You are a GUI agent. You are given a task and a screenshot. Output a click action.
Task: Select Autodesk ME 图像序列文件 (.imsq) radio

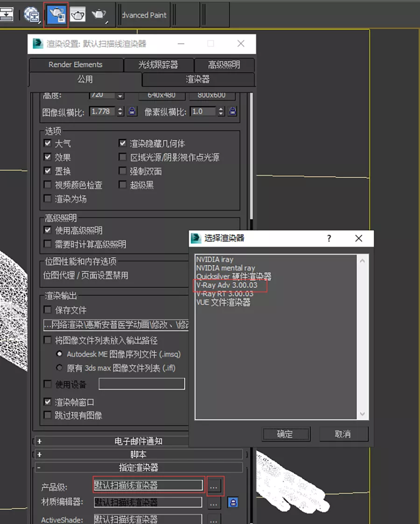[x=59, y=354]
